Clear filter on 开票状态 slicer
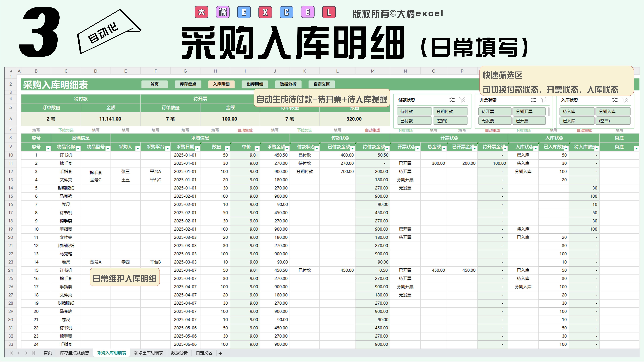This screenshot has height=362, width=644. pyautogui.click(x=543, y=100)
